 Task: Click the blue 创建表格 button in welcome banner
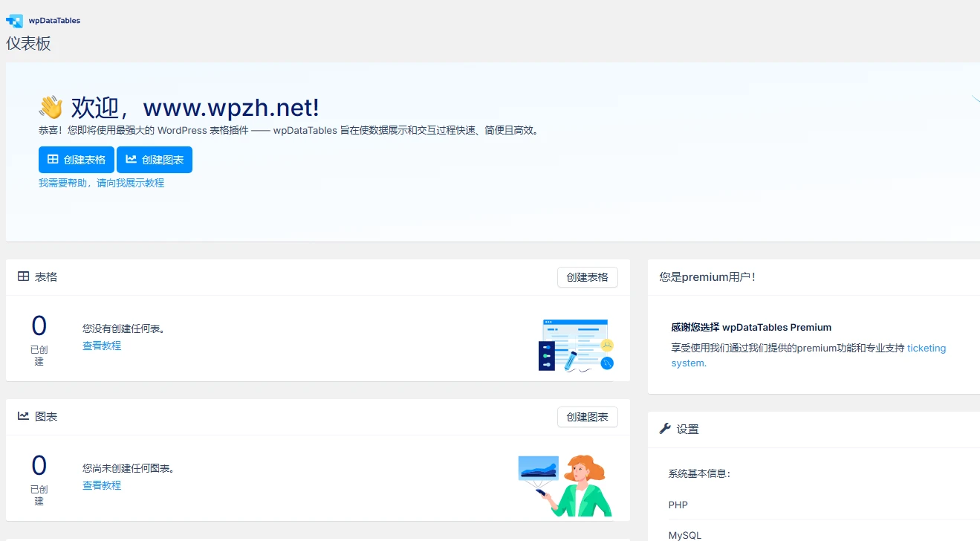[77, 160]
